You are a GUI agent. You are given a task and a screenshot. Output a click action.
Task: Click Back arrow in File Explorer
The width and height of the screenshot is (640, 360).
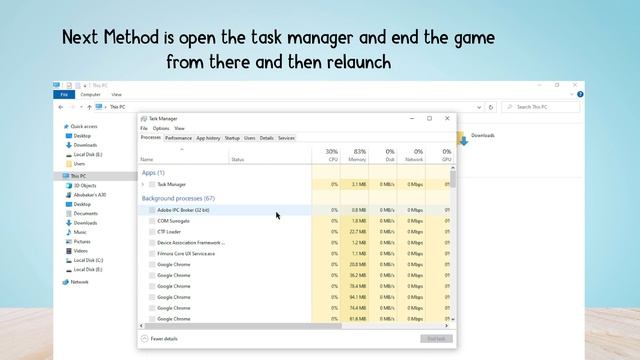pyautogui.click(x=61, y=107)
